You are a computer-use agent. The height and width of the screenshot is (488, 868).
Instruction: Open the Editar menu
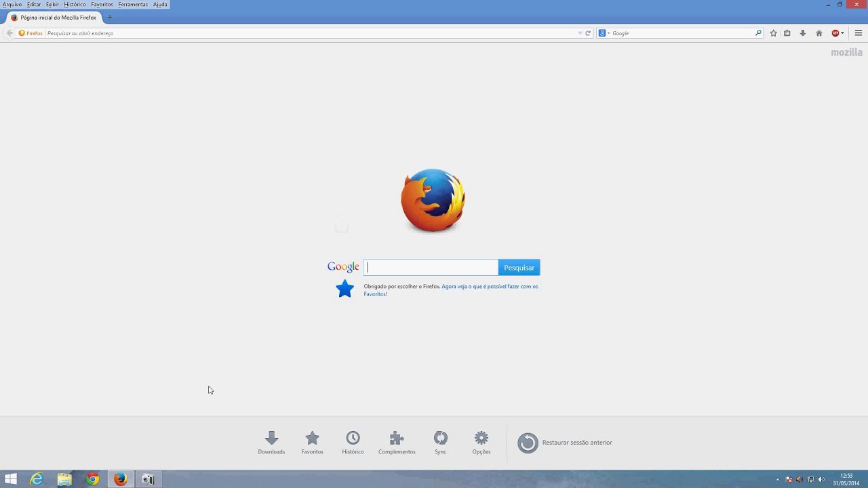[34, 5]
